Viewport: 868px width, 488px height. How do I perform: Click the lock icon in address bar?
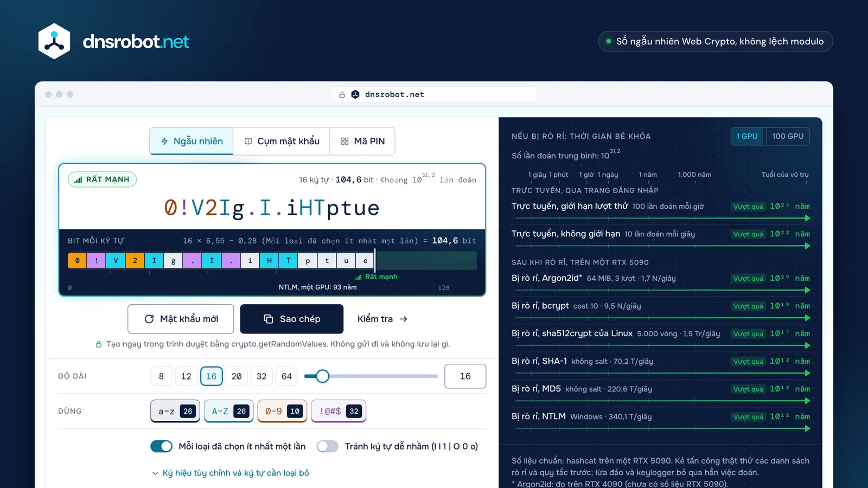(x=342, y=94)
